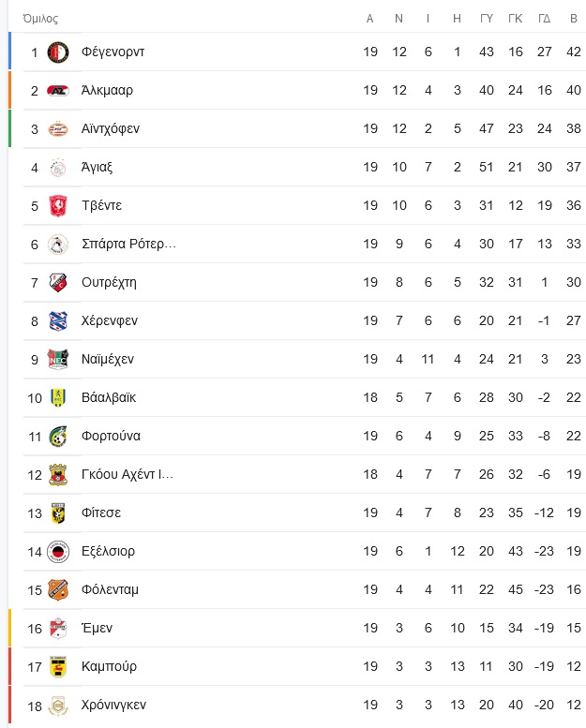This screenshot has height=728, width=586.
Task: Click the Ajax club crest icon
Action: coord(58,168)
